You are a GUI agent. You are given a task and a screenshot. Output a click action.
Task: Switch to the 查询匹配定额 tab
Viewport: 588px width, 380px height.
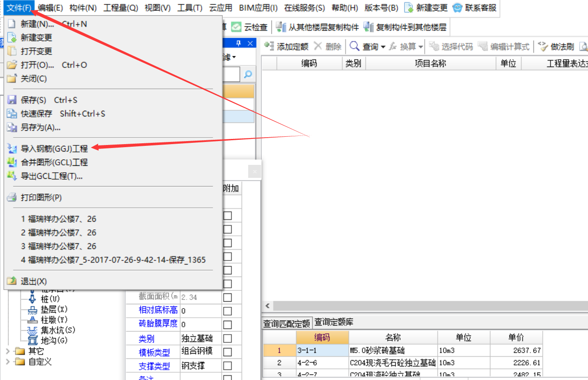(x=287, y=323)
